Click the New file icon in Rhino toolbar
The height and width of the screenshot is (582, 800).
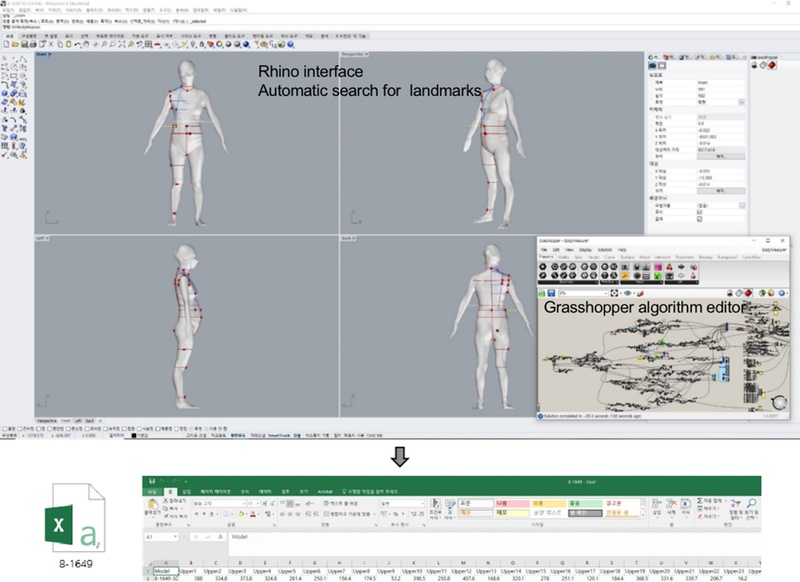point(7,44)
